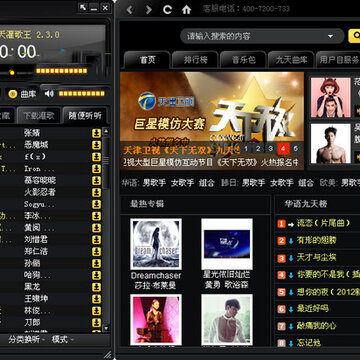Viewport: 360px width, 360px height.
Task: Click the playlist vertical scrollbar thumb
Action: click(x=106, y=163)
